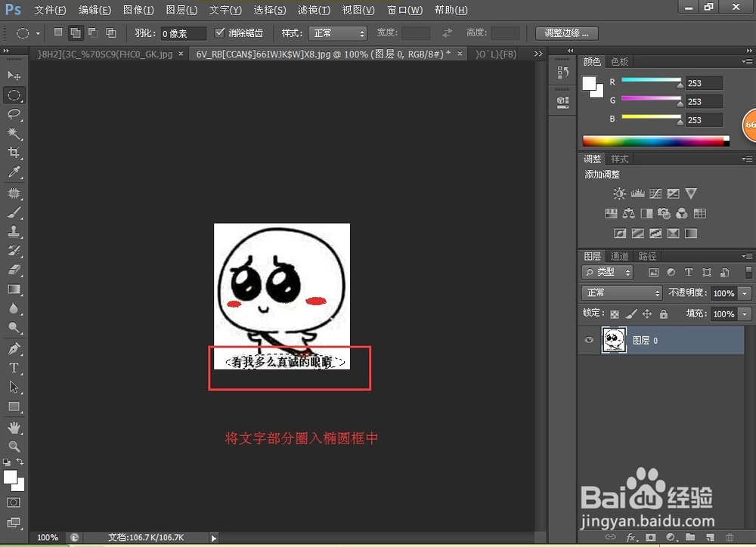
Task: Select the Brush tool
Action: tap(14, 212)
